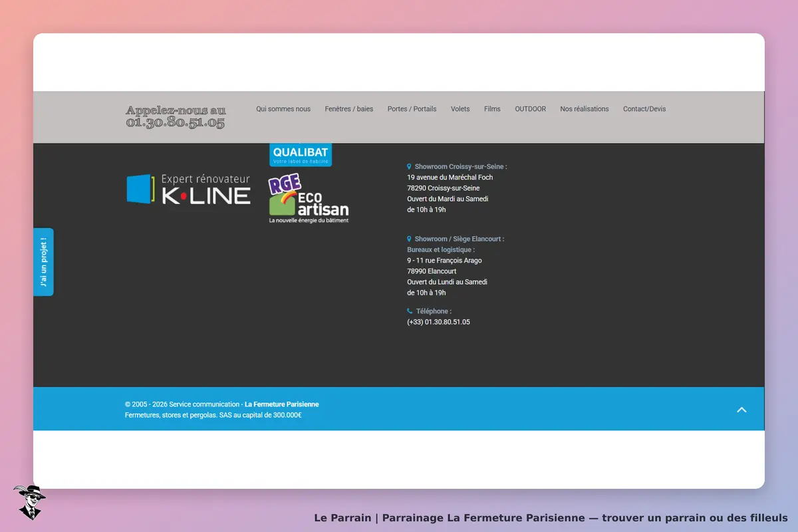Select OUTDOOR in the navigation bar
798x532 pixels.
click(531, 109)
